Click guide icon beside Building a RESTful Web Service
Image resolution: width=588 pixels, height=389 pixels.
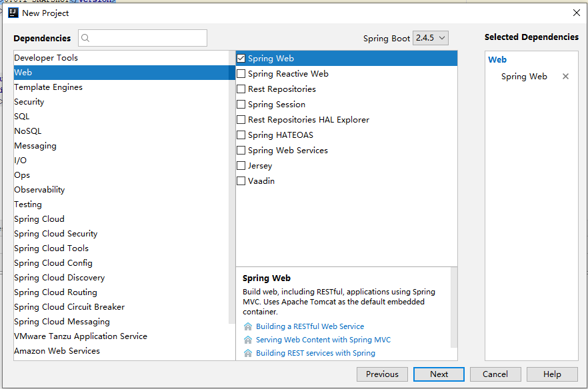pyautogui.click(x=248, y=326)
